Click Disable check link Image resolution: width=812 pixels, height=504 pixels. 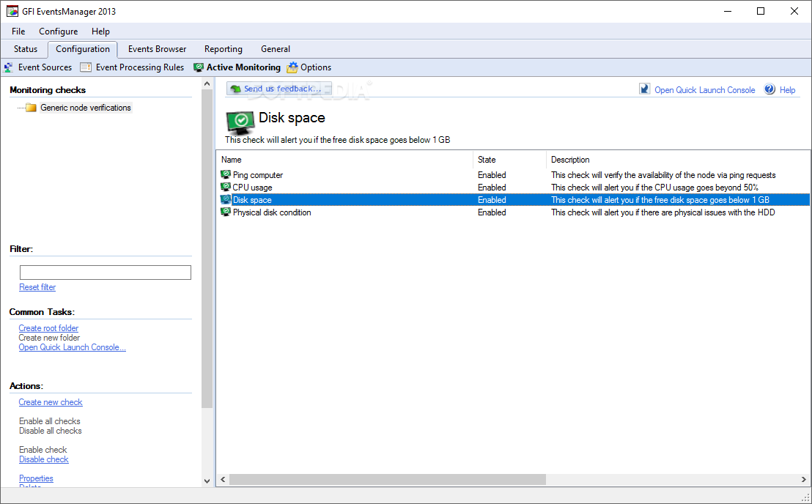43,459
